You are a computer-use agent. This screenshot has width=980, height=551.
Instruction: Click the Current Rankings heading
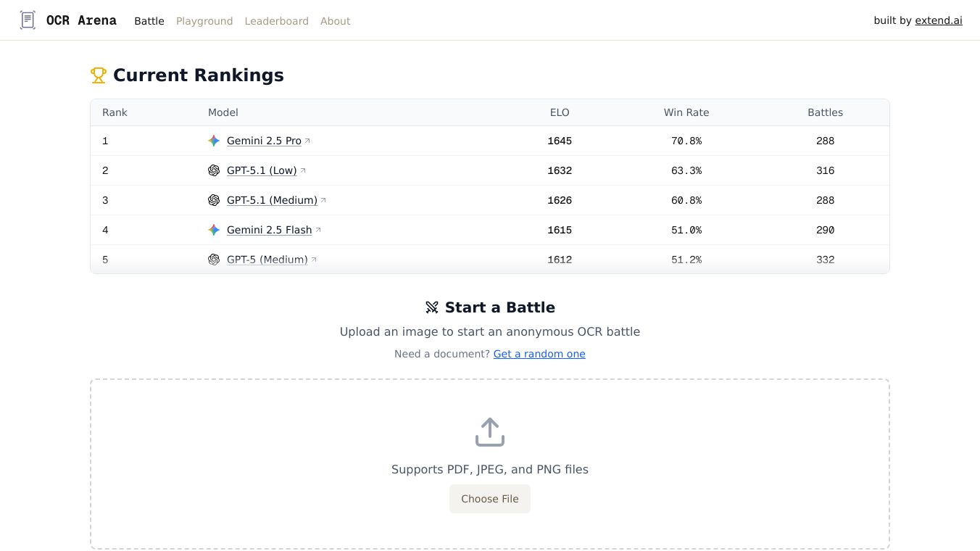coord(199,75)
